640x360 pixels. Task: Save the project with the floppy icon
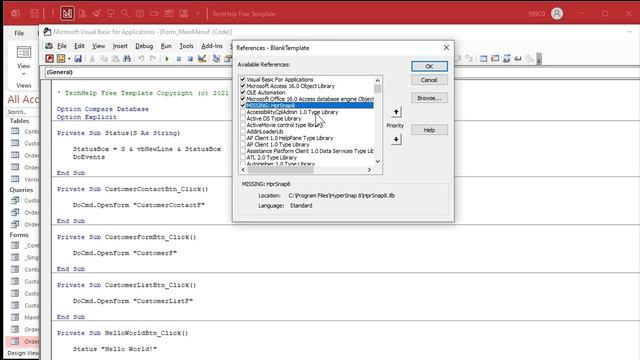point(78,59)
